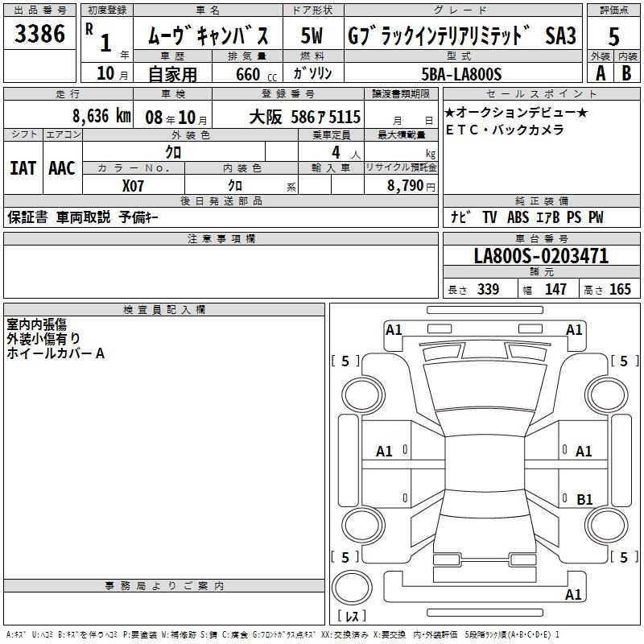The width and height of the screenshot is (644, 644).
Task: Click air conditioner type AAC
Action: point(62,168)
